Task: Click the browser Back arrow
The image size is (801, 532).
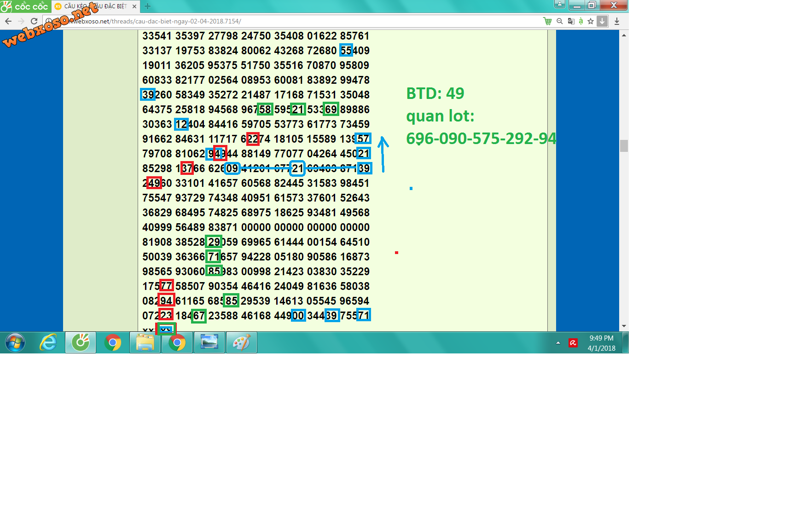Action: tap(8, 21)
